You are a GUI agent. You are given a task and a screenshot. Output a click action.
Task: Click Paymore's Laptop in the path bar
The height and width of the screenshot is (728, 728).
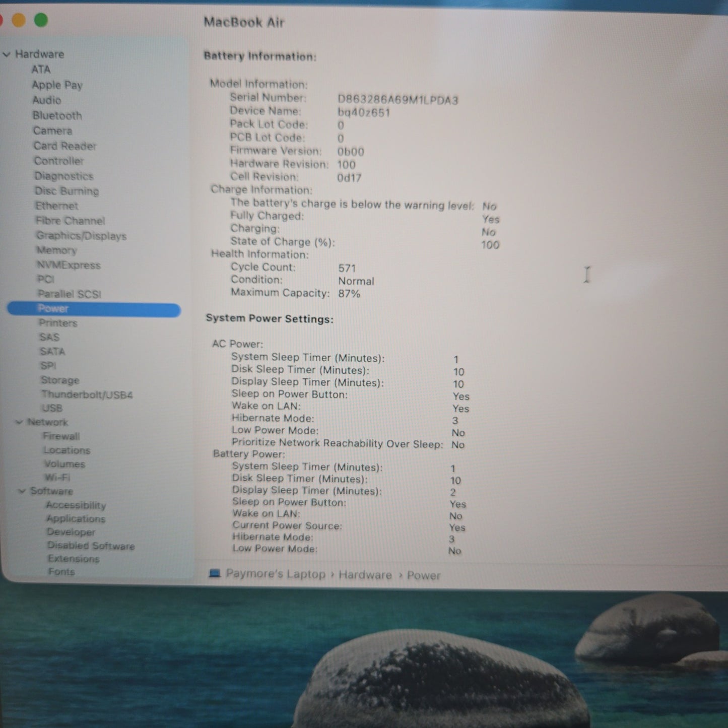pyautogui.click(x=276, y=574)
